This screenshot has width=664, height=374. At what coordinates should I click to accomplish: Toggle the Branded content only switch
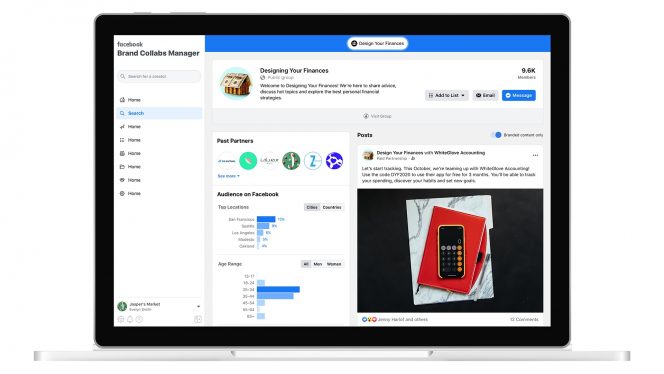(x=496, y=135)
